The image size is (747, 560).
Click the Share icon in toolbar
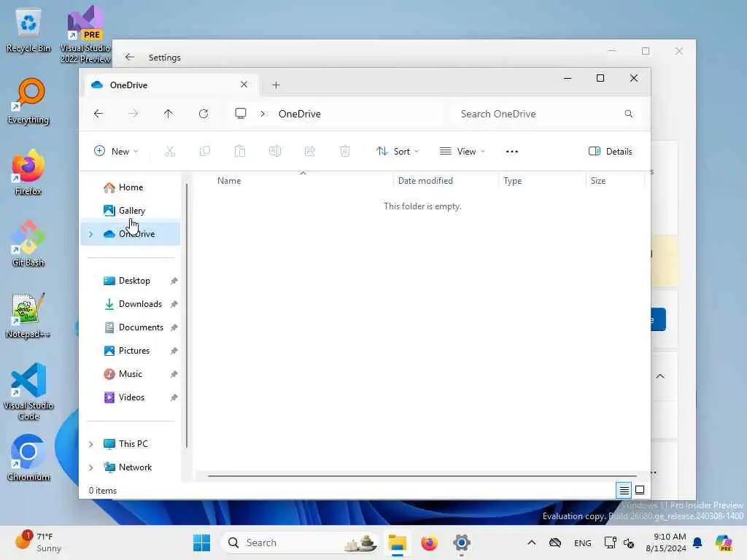click(x=309, y=152)
